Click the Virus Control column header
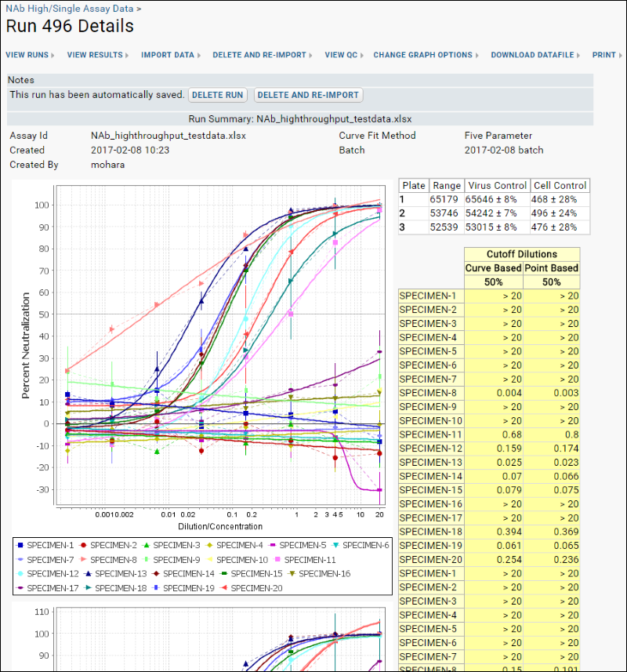The image size is (627, 672). coord(497,186)
